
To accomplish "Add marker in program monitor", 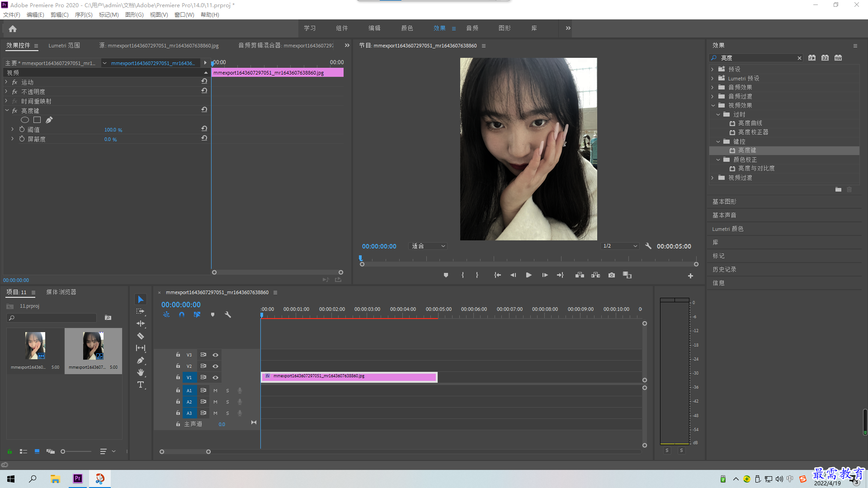I will pyautogui.click(x=446, y=275).
